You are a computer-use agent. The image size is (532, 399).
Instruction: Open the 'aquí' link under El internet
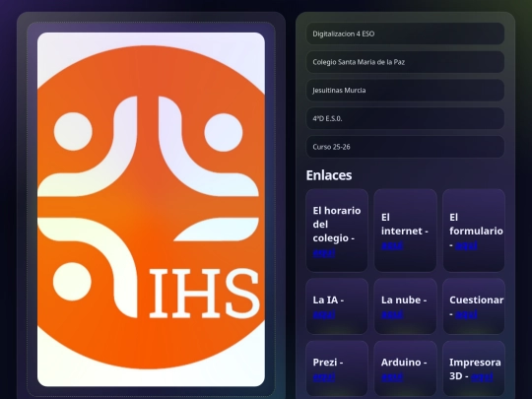pyautogui.click(x=392, y=245)
